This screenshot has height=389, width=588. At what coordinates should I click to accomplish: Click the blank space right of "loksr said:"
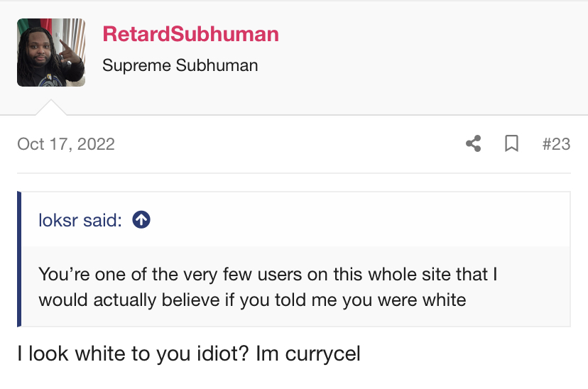(x=355, y=220)
